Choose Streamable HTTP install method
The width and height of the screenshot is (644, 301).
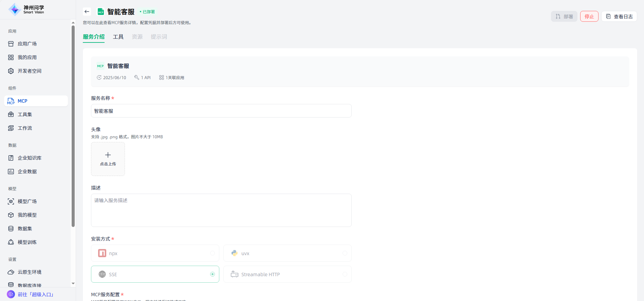[287, 275]
